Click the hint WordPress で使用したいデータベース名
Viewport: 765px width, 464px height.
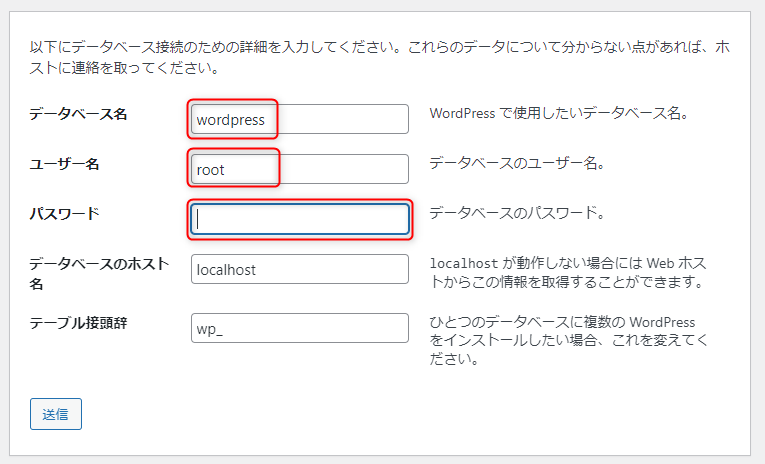tap(559, 113)
